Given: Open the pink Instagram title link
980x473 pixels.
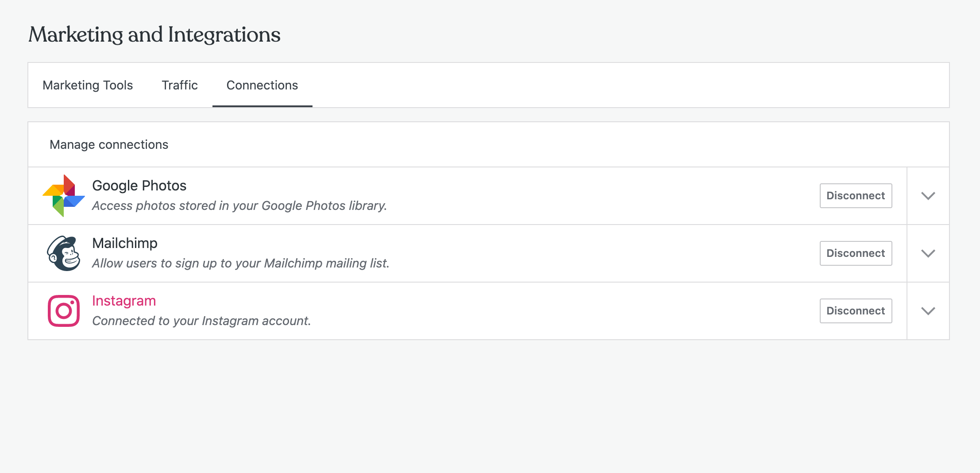Looking at the screenshot, I should [124, 301].
